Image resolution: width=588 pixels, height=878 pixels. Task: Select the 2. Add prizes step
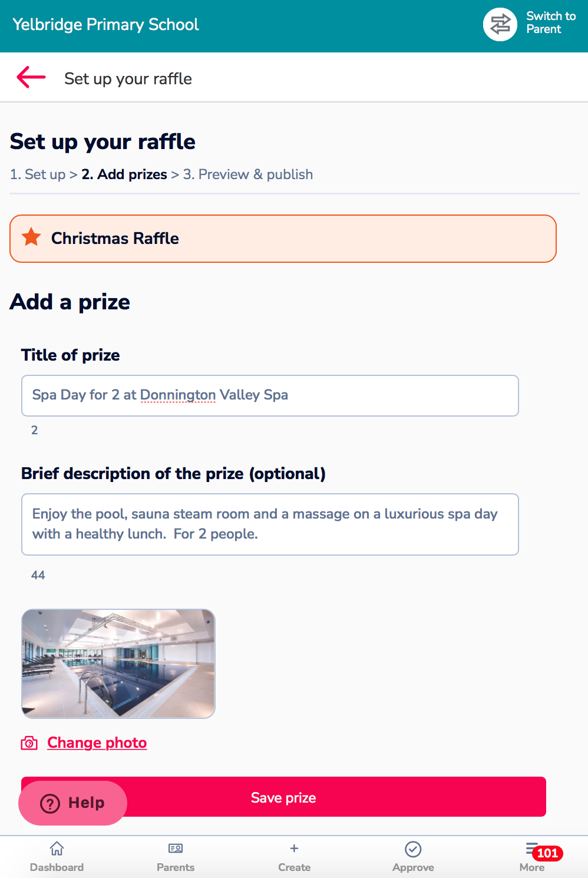124,174
